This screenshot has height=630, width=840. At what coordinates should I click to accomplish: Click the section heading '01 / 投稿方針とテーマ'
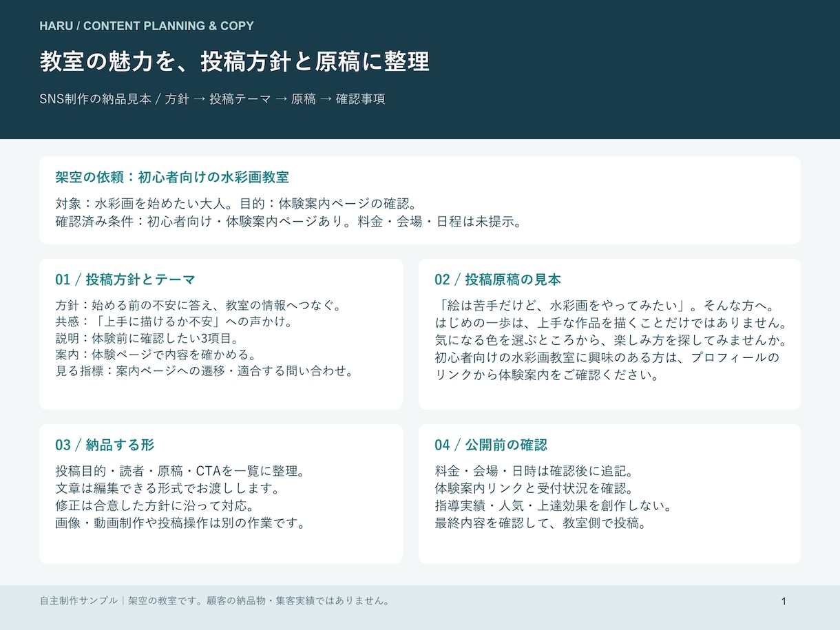[125, 280]
